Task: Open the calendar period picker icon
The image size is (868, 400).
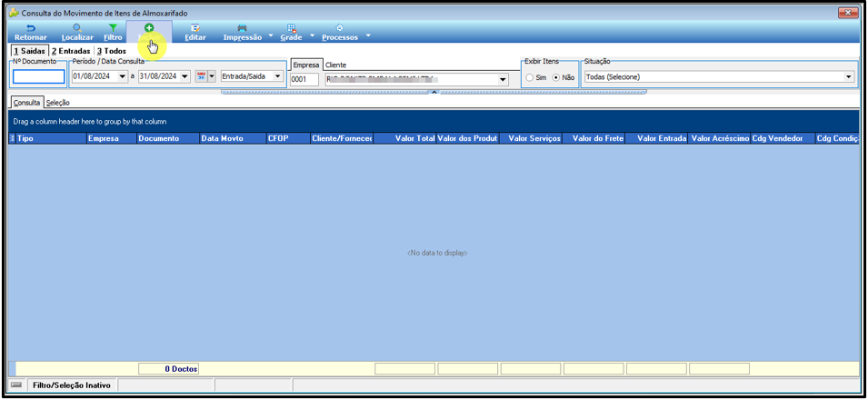Action: (x=202, y=76)
